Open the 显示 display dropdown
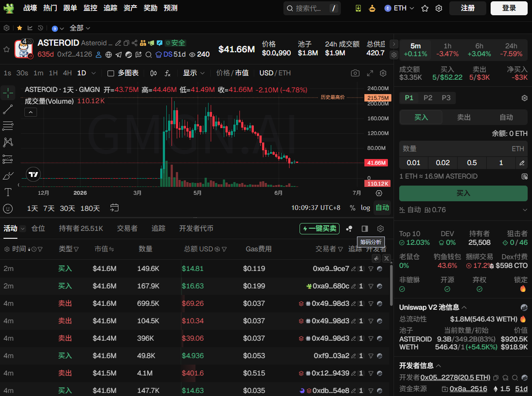The image size is (532, 396). click(194, 73)
